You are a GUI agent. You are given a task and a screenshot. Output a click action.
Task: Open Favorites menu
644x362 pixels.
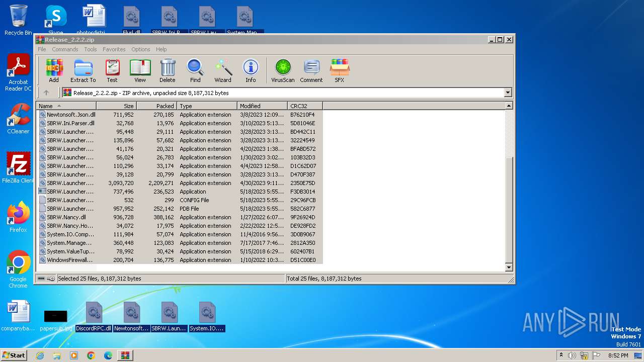tap(114, 49)
